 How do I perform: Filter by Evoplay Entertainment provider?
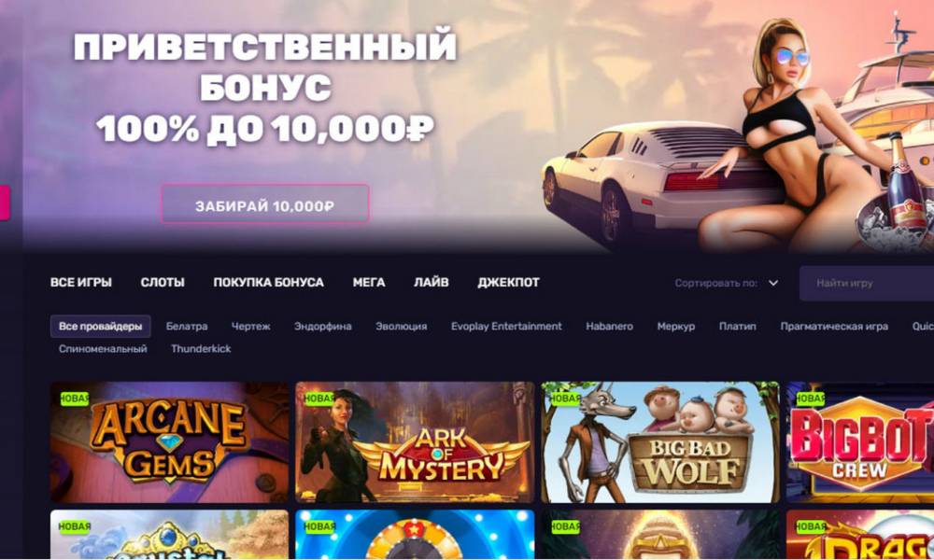(506, 326)
